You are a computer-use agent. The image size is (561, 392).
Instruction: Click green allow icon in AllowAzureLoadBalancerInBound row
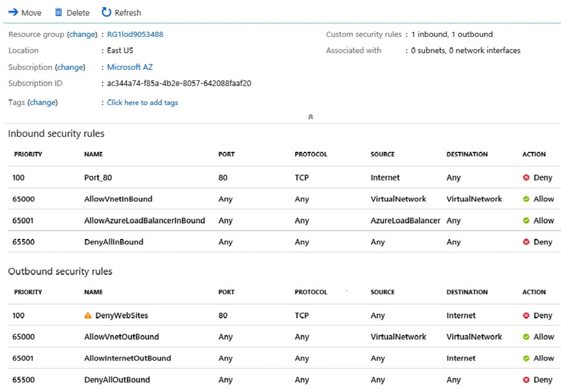(x=526, y=221)
